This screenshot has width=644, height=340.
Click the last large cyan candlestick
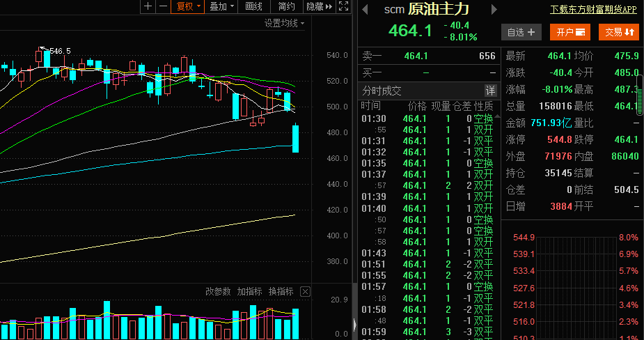click(x=295, y=139)
